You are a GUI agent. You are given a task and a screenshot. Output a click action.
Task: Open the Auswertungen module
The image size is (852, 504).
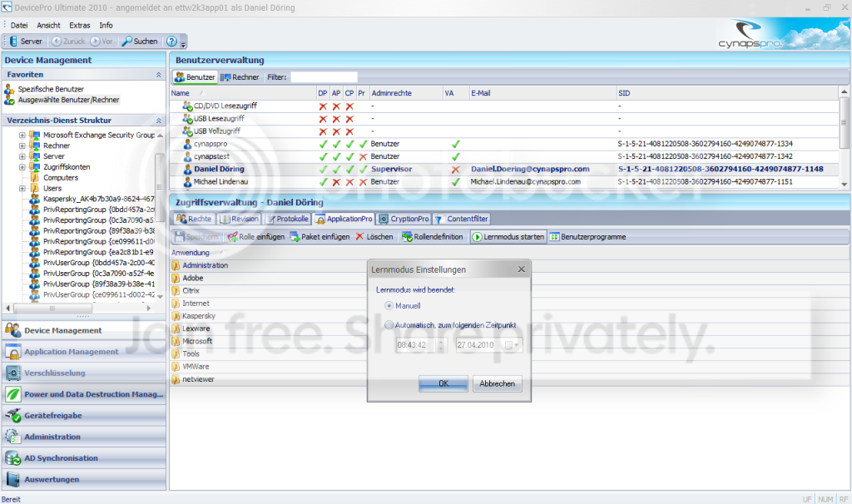[x=84, y=479]
